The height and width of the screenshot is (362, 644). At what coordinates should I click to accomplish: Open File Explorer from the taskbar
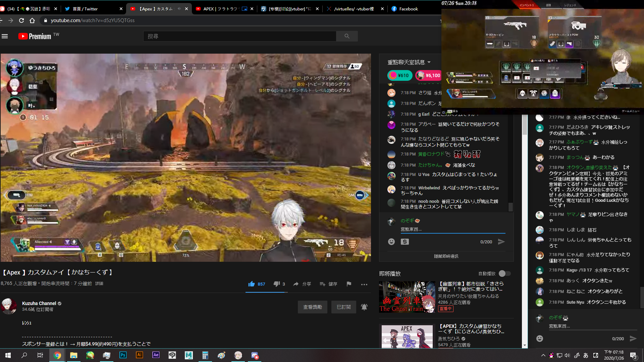(74, 355)
